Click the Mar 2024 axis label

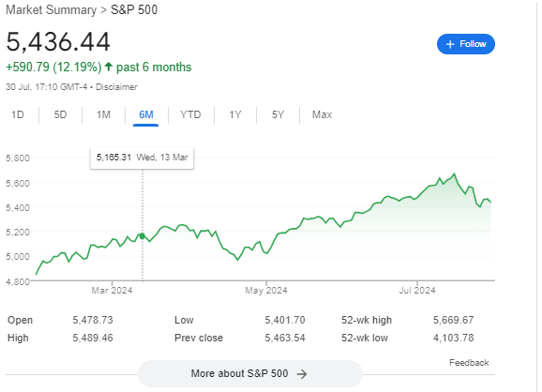[112, 291]
